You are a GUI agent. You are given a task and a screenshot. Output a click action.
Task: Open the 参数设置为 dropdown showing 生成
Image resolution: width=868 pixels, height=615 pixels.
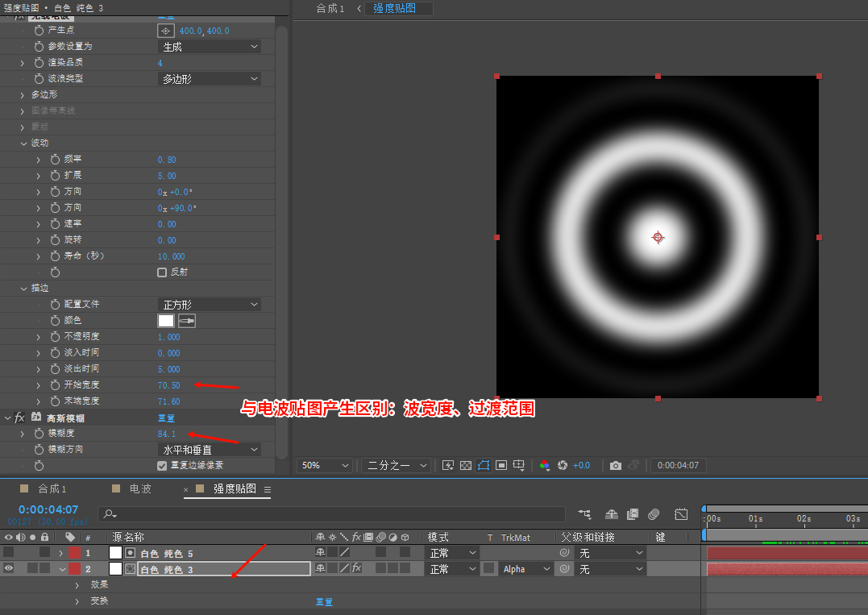point(210,47)
